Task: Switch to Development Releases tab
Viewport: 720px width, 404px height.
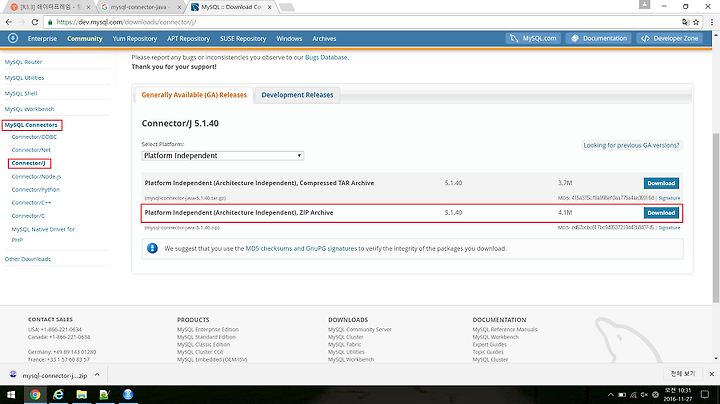Action: [x=297, y=95]
